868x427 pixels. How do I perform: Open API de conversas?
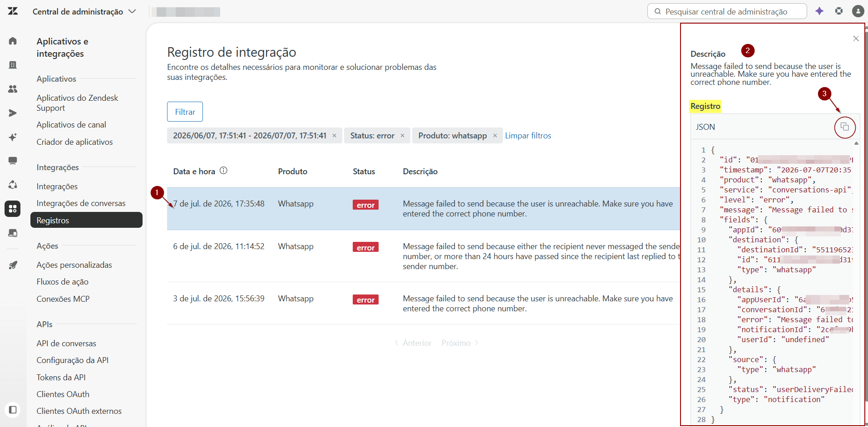point(66,344)
